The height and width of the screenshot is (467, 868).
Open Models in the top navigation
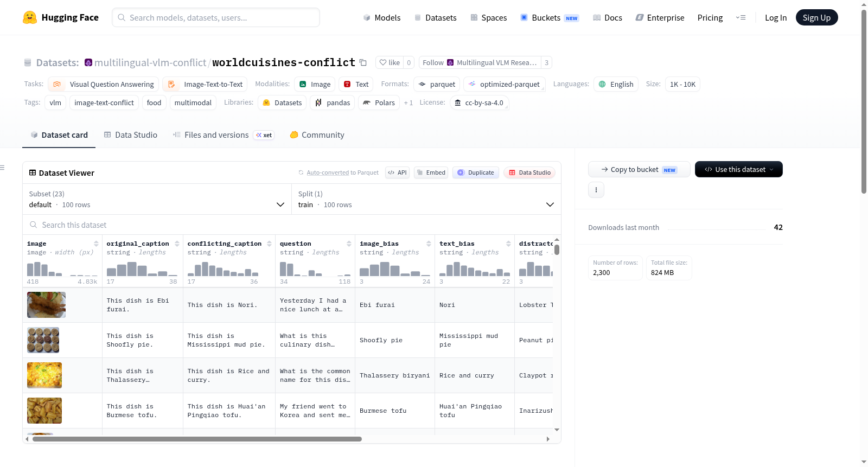tap(382, 17)
